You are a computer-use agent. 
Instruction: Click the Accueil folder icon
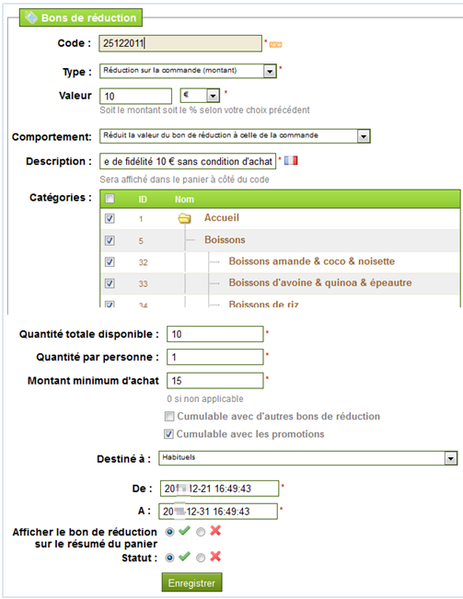pos(185,219)
